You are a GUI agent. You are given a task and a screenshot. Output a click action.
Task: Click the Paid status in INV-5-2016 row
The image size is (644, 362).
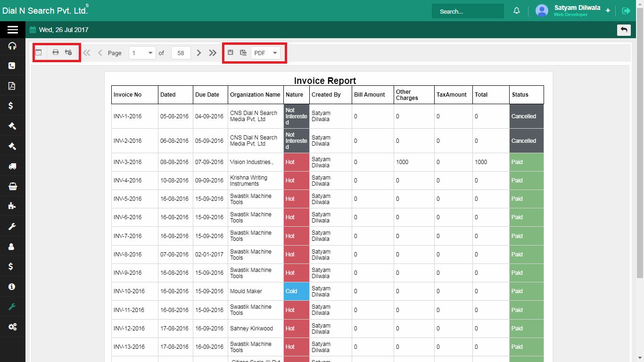point(527,199)
